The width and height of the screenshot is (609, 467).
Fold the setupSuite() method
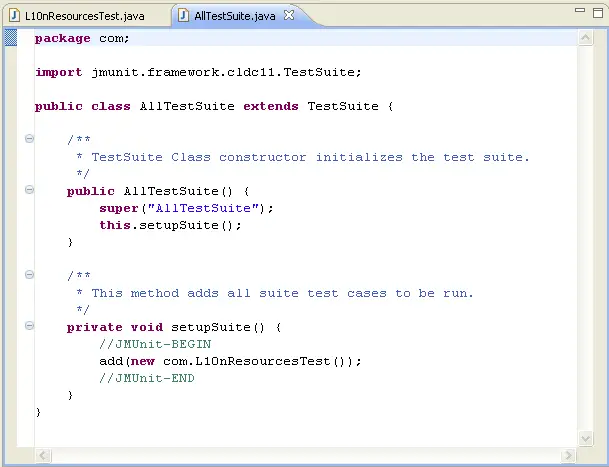coord(29,327)
